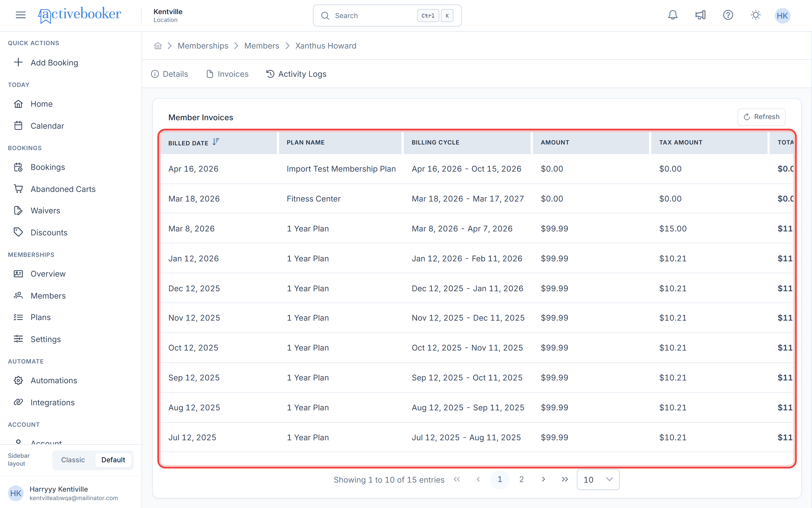812x508 pixels.
Task: Click the Abandoned Carts cart icon
Action: coord(18,189)
